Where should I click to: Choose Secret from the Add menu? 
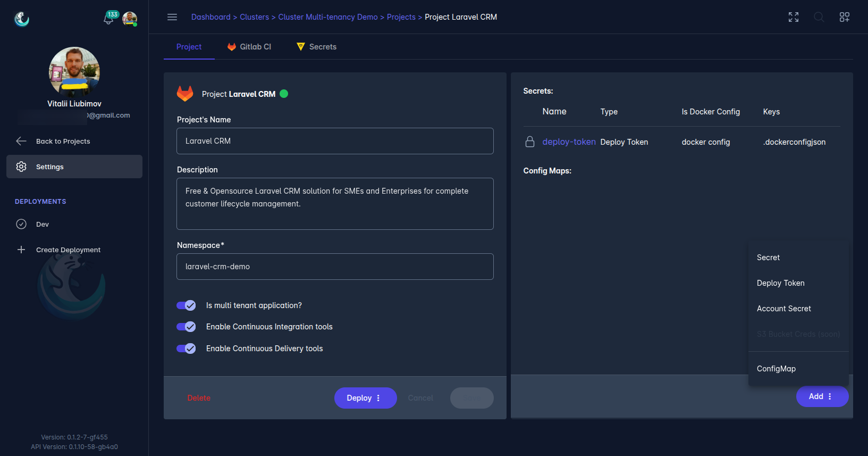click(798, 258)
